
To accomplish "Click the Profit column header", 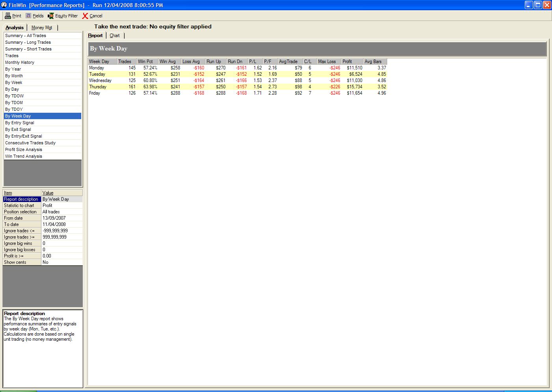I will (352, 62).
